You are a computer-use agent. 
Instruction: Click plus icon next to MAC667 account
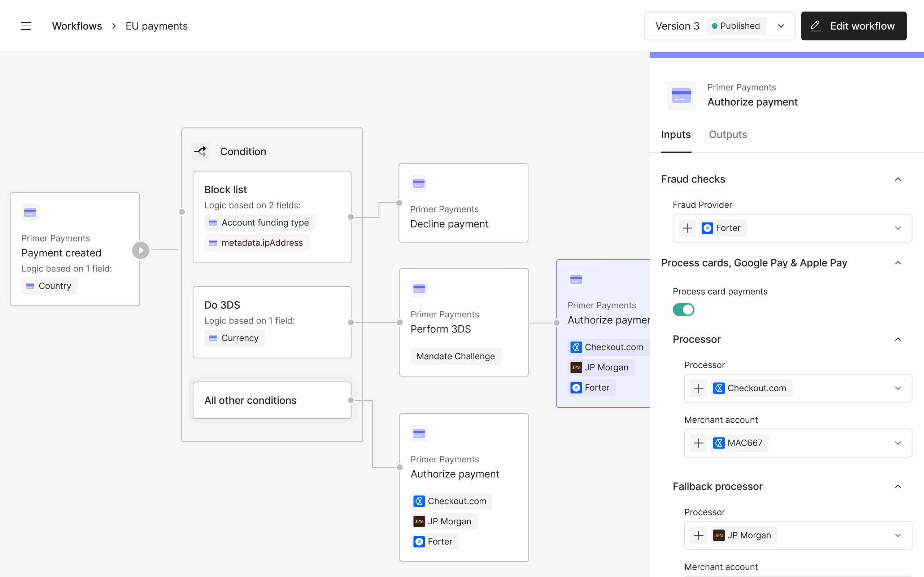tap(699, 443)
